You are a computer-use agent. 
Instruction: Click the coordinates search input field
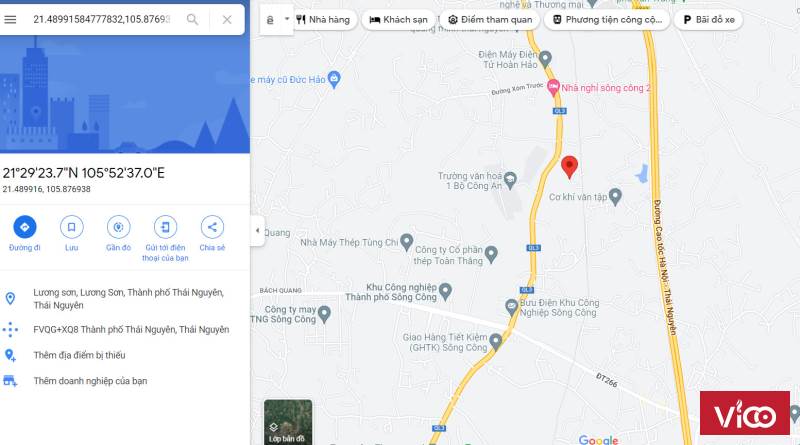click(102, 19)
